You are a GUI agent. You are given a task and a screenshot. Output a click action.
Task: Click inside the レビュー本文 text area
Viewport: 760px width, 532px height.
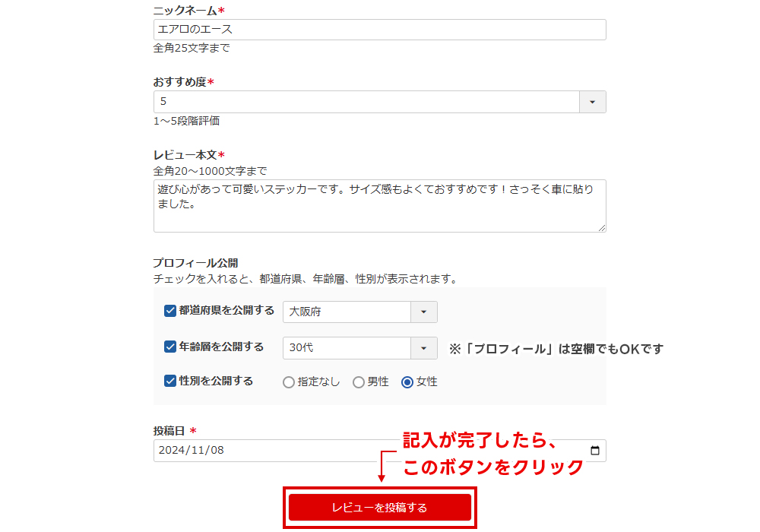click(x=379, y=206)
